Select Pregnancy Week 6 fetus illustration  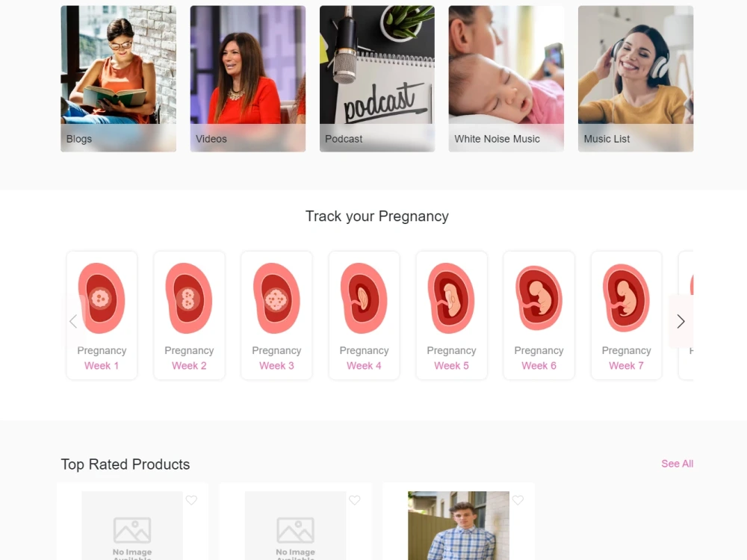pyautogui.click(x=539, y=298)
